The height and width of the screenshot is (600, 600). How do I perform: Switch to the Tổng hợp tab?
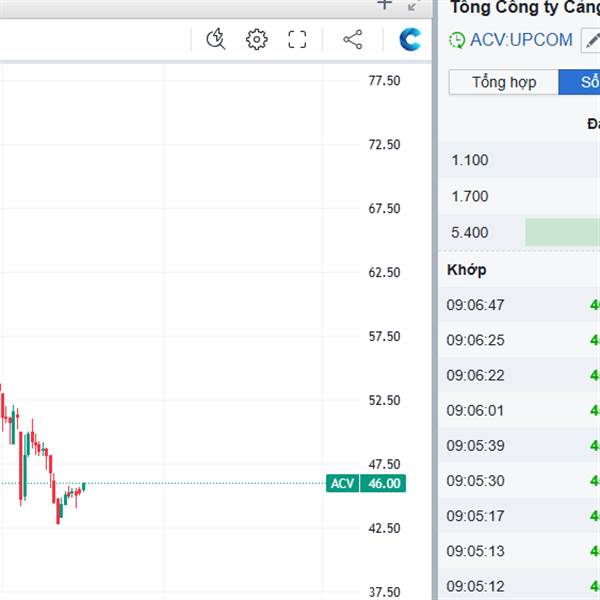pyautogui.click(x=504, y=82)
